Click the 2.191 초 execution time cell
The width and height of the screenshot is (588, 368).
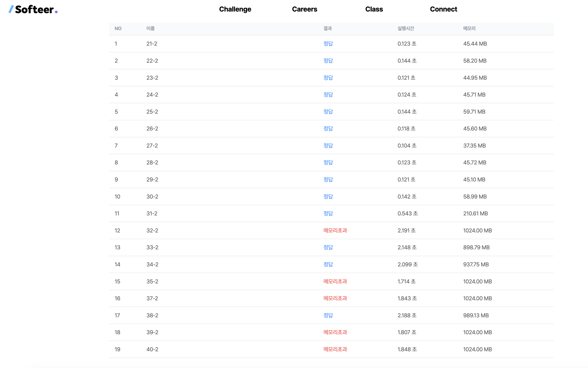[x=406, y=231]
